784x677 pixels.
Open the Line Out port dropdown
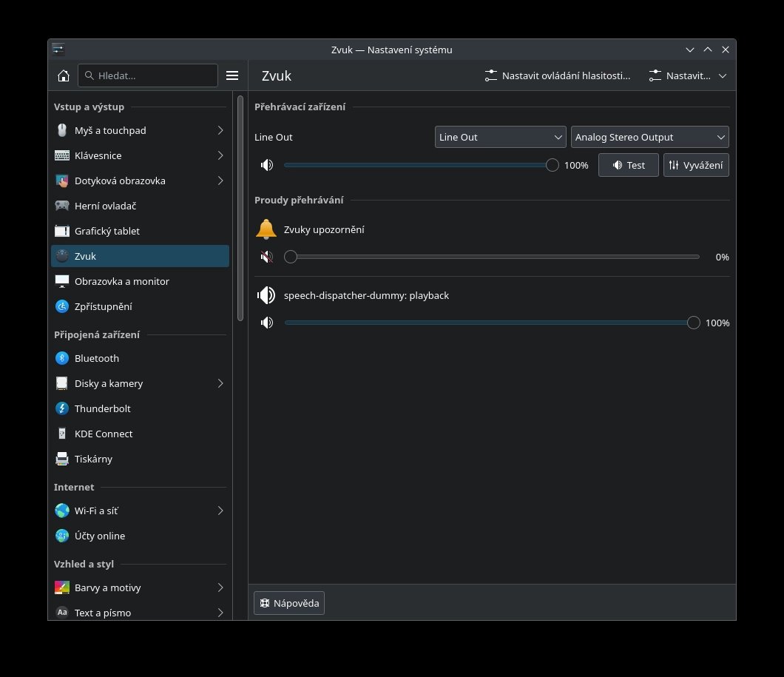point(501,137)
